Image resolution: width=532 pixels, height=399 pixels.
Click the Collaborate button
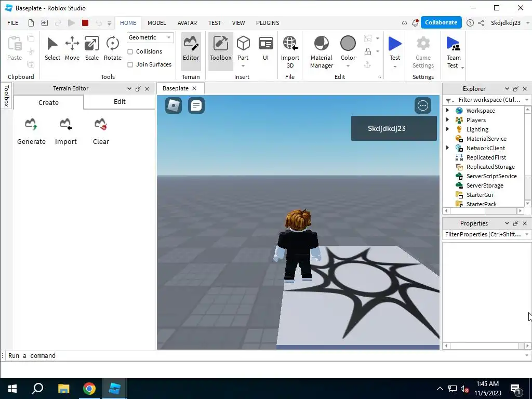[x=441, y=22]
